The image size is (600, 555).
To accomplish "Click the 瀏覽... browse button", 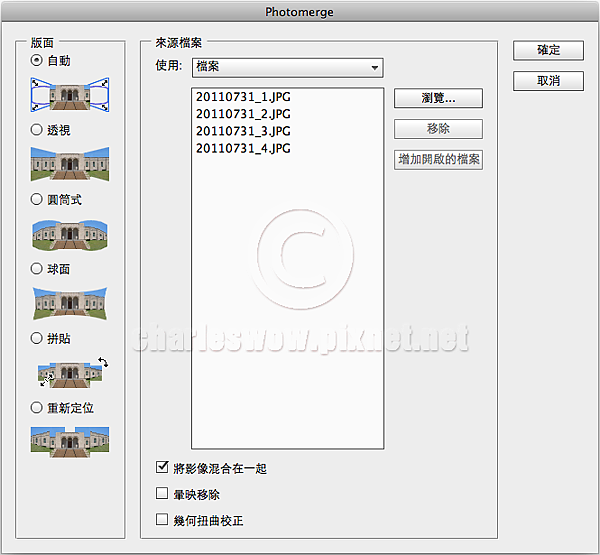I will click(438, 98).
